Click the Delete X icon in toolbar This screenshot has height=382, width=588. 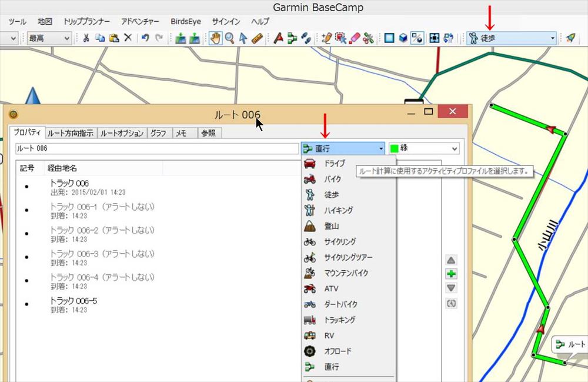128,38
